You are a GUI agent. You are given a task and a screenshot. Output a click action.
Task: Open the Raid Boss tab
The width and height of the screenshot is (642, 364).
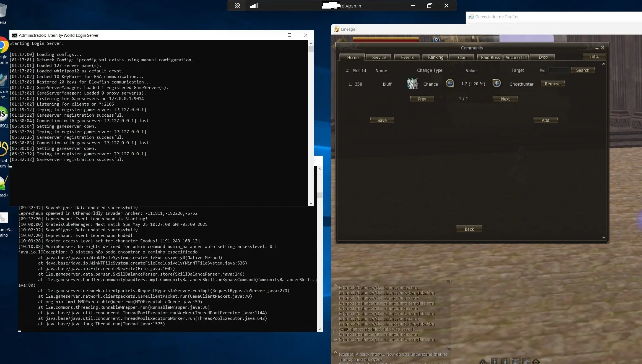pyautogui.click(x=490, y=57)
